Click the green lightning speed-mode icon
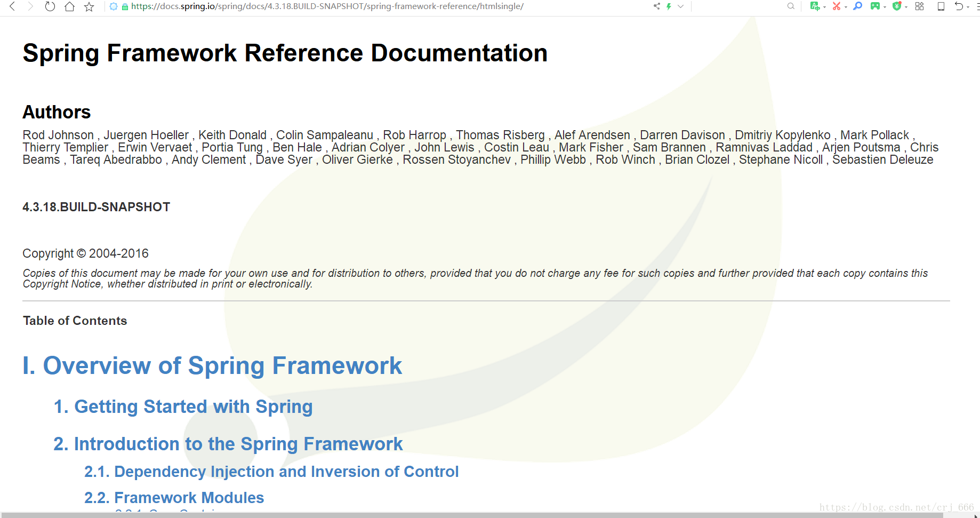The height and width of the screenshot is (518, 980). [669, 6]
